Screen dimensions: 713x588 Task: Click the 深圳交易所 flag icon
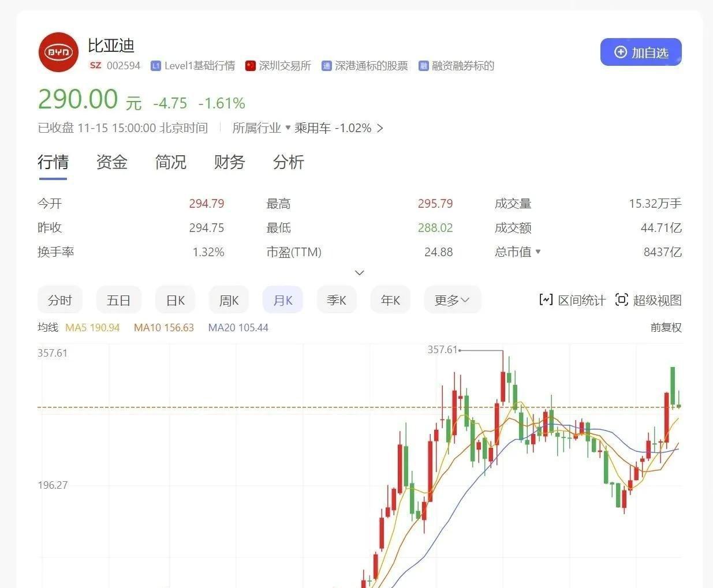click(x=250, y=66)
